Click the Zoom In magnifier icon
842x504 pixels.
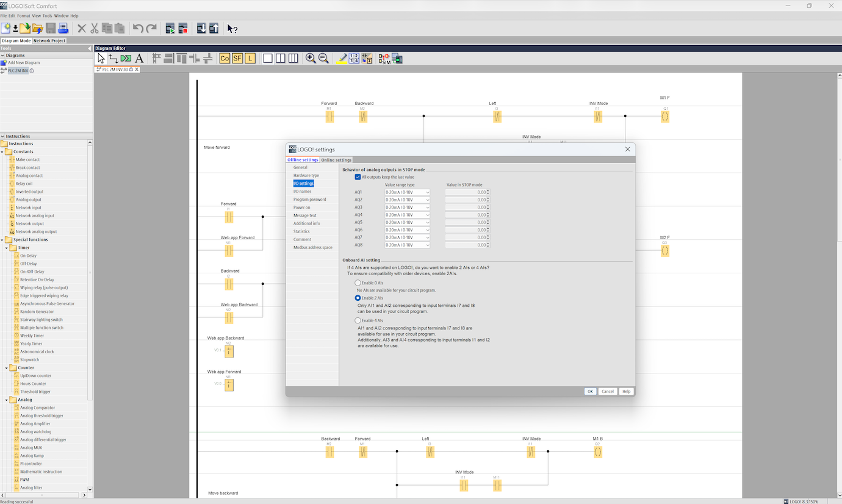tap(311, 59)
